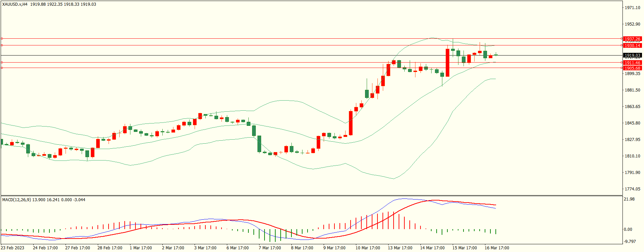Click the 1845.80 price axis value
644x252 pixels.
[x=632, y=123]
